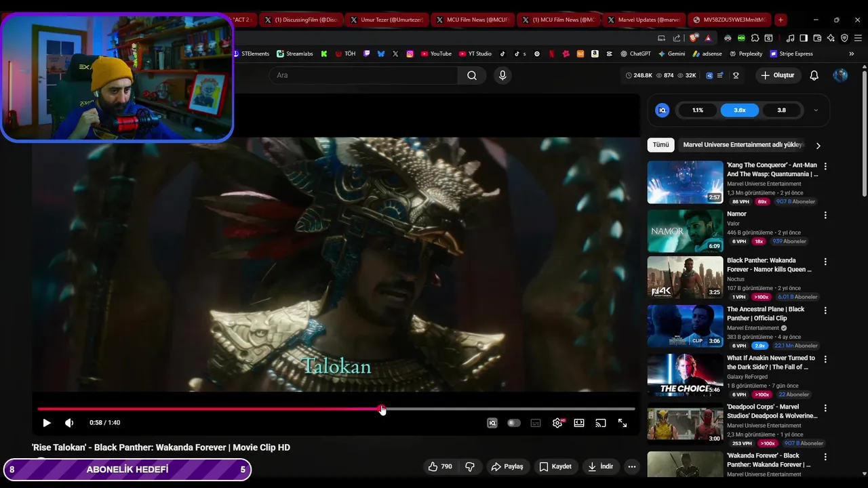Dislike the video thumbs down
The height and width of the screenshot is (488, 868).
point(470,466)
